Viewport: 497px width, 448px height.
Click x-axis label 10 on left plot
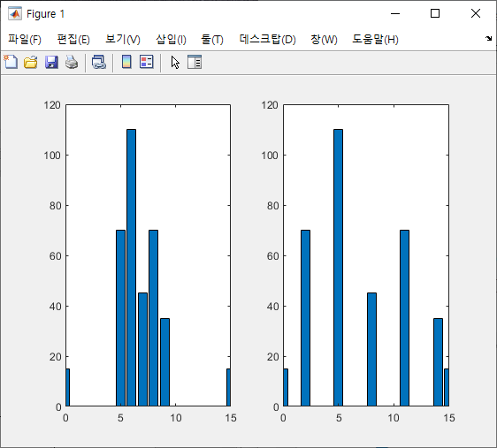click(x=176, y=418)
